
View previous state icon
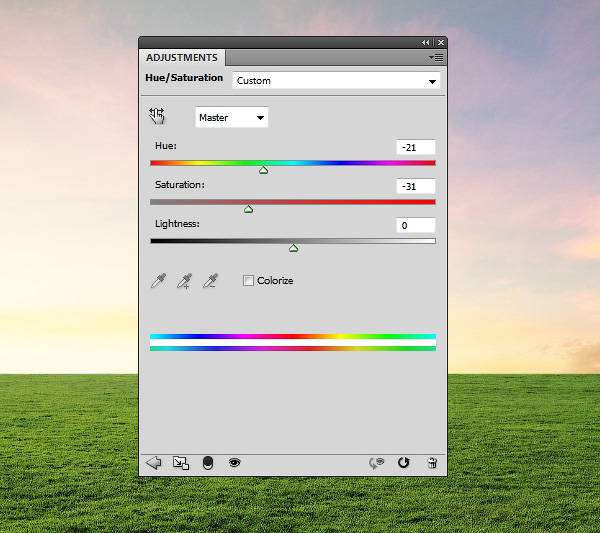[377, 463]
